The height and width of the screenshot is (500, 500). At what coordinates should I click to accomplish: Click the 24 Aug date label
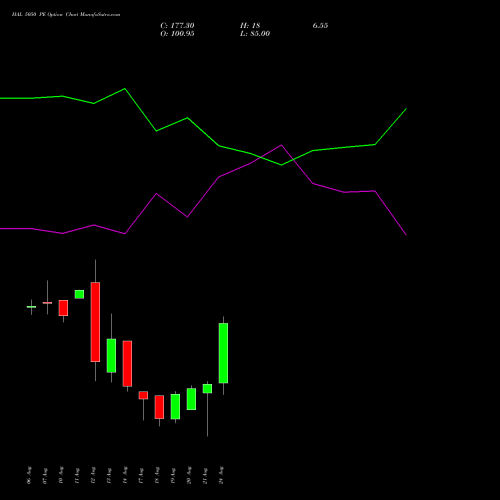pos(221,475)
